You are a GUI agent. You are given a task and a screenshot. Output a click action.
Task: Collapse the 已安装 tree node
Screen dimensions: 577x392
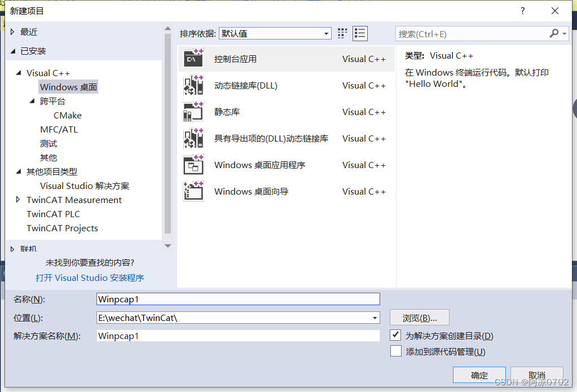point(13,51)
